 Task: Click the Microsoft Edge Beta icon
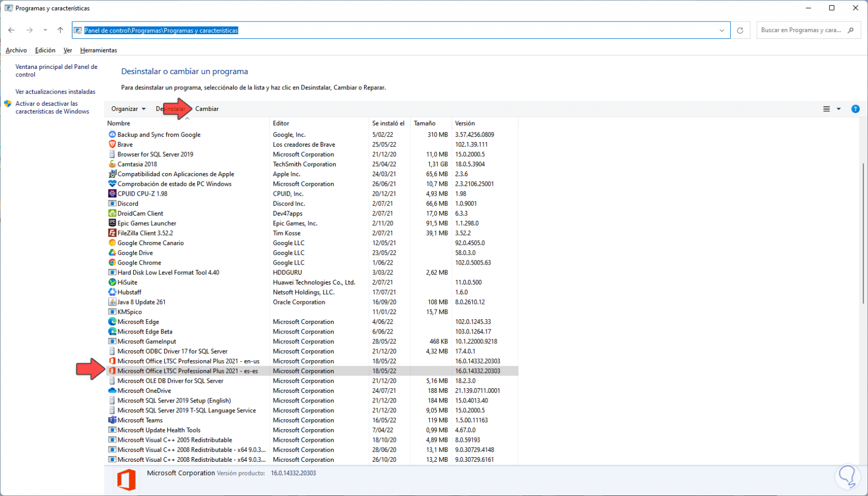[112, 332]
